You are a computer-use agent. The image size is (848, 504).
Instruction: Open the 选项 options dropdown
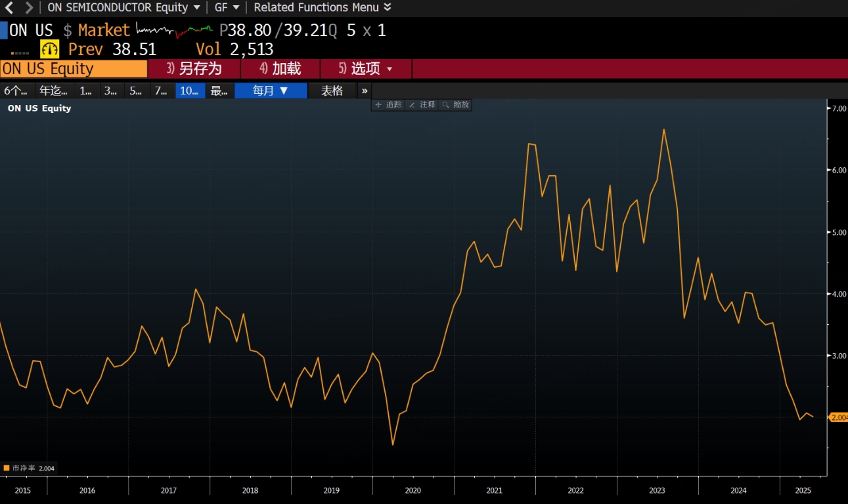[x=366, y=69]
